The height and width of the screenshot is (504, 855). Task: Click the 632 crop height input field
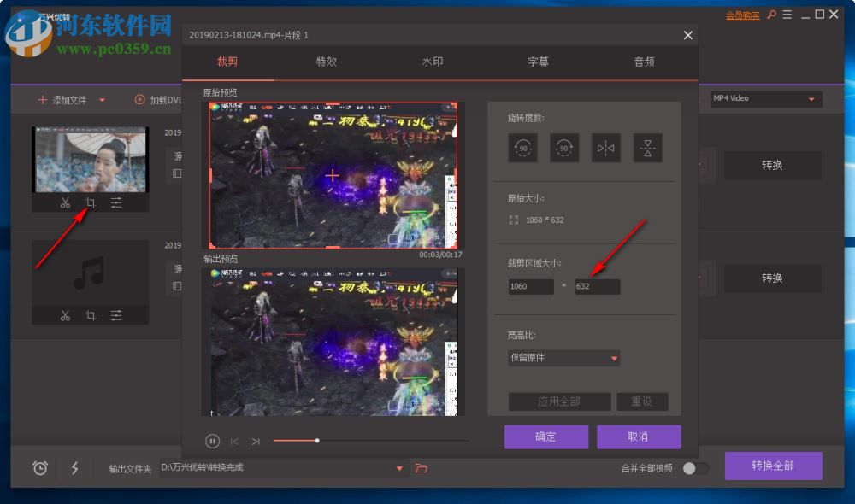tap(597, 286)
